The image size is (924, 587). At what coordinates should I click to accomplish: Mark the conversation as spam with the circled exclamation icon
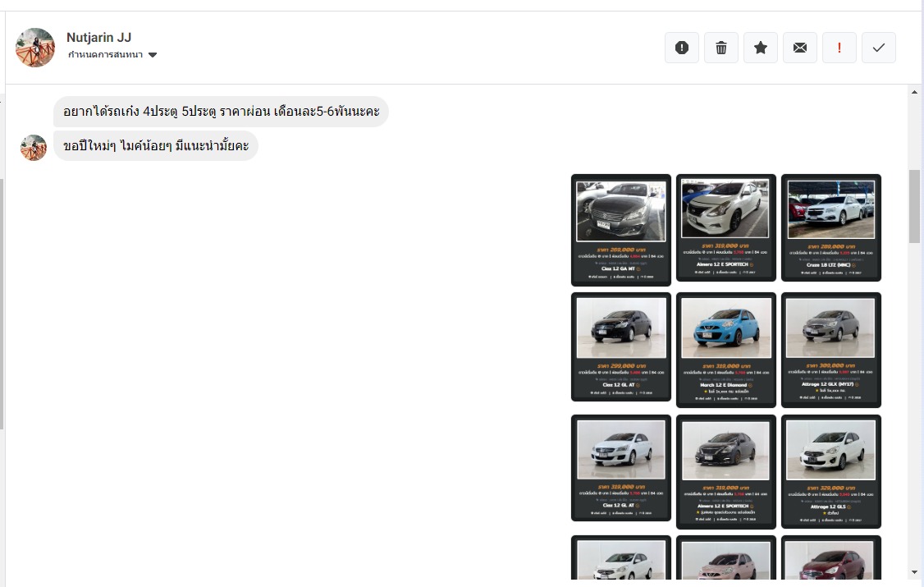point(682,48)
